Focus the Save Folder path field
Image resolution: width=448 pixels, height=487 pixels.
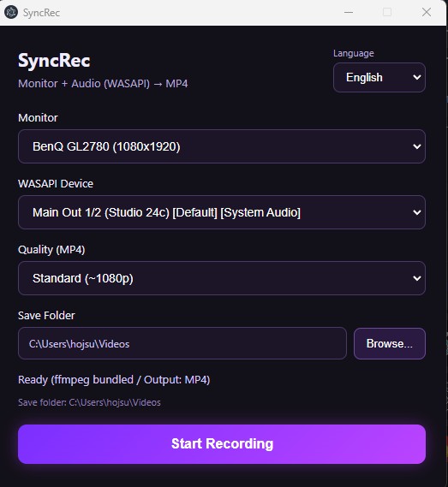[182, 343]
